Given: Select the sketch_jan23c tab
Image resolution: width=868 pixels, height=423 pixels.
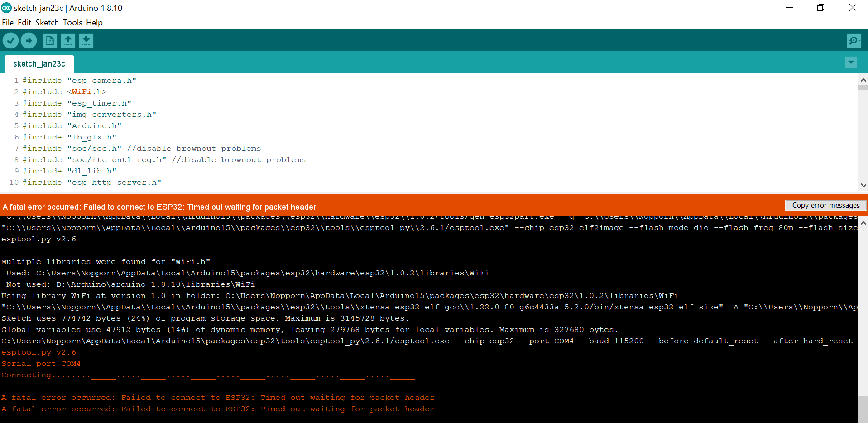Looking at the screenshot, I should [39, 64].
